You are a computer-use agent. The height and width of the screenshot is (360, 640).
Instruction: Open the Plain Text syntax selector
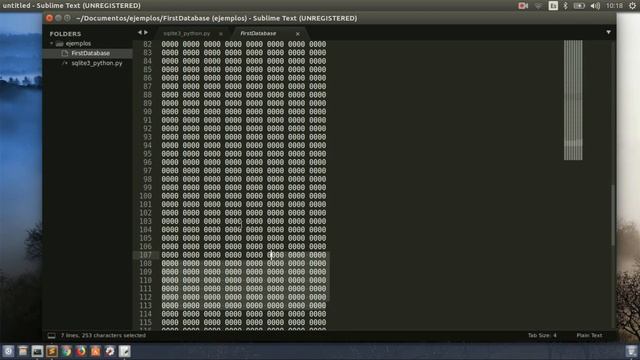coord(589,336)
